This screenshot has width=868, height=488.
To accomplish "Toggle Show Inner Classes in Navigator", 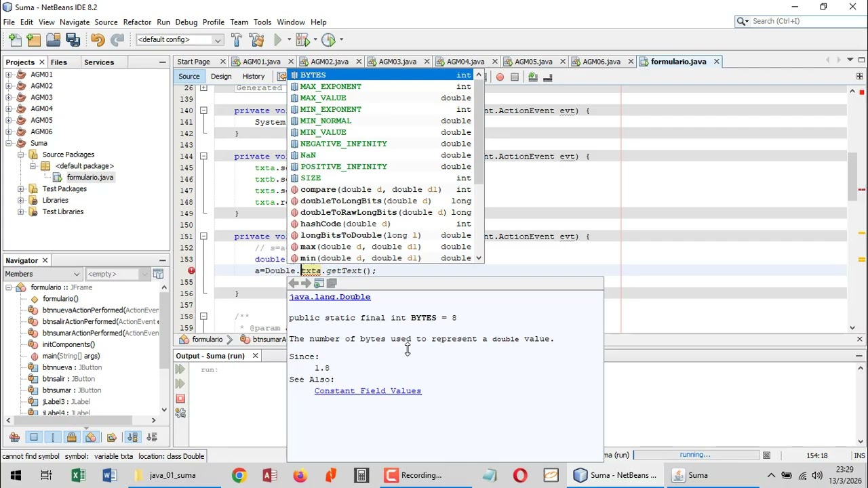I will [x=92, y=437].
